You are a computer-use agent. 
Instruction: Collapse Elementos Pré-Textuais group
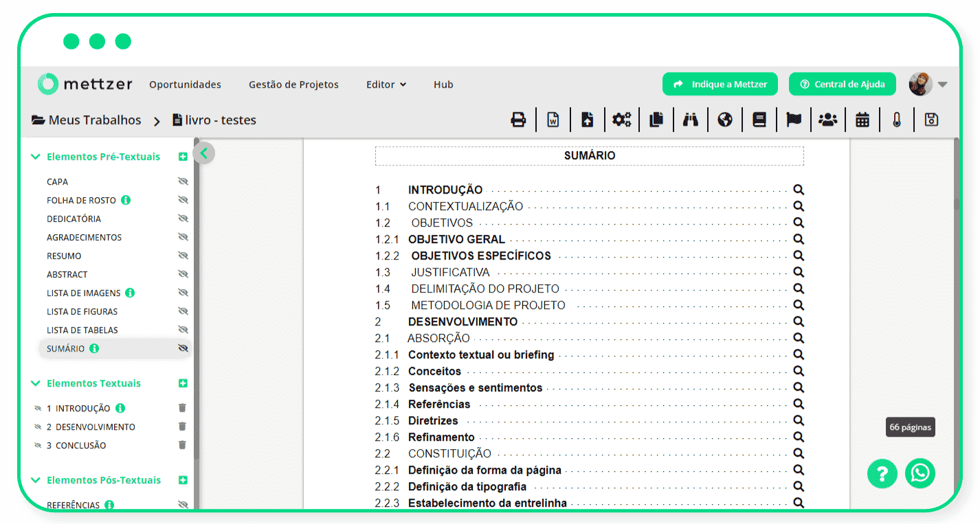click(36, 157)
